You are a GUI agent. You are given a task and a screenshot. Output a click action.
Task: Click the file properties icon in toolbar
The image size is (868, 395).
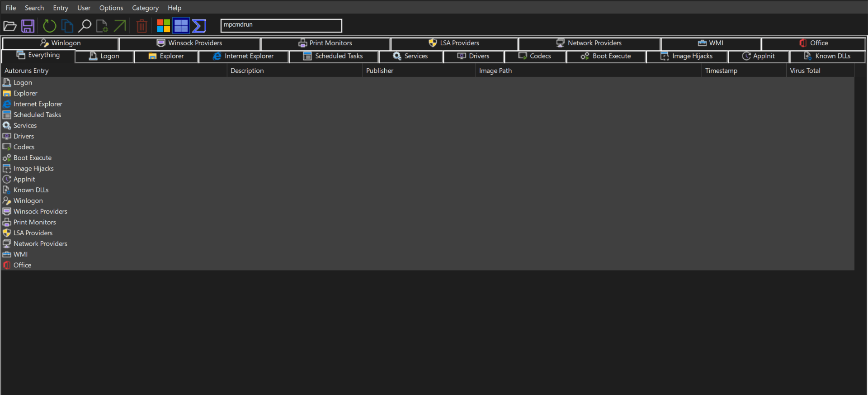click(x=102, y=26)
